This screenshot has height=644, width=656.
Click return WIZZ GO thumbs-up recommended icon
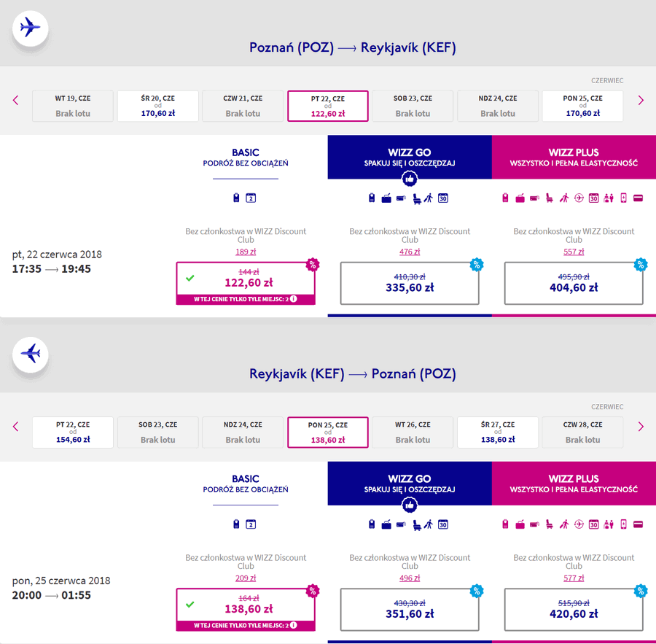pyautogui.click(x=410, y=505)
